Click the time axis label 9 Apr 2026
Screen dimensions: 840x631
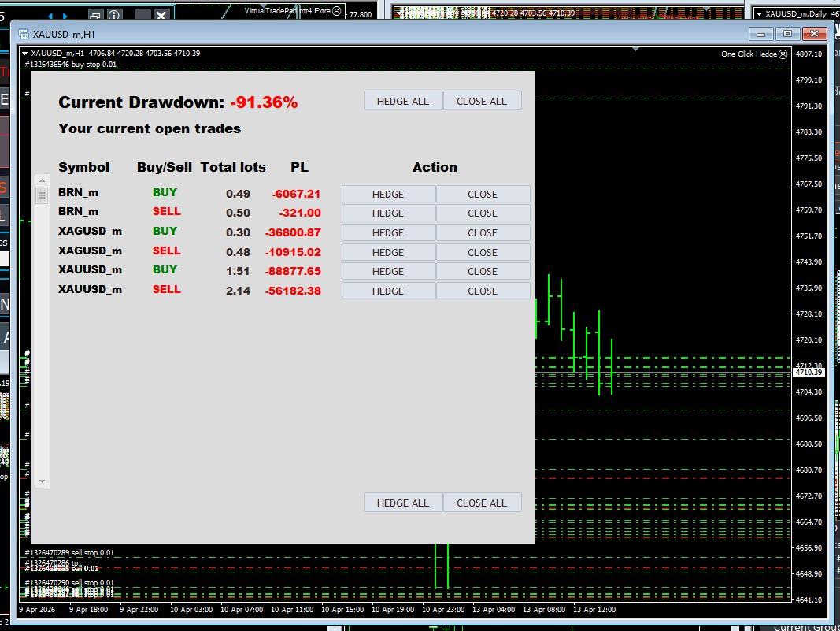tap(37, 610)
